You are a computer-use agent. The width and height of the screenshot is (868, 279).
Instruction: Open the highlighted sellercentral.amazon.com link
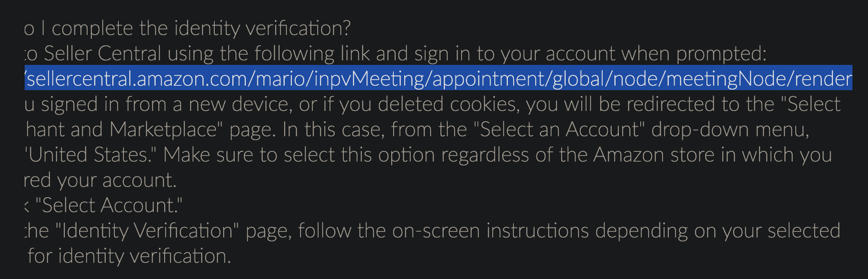(438, 79)
